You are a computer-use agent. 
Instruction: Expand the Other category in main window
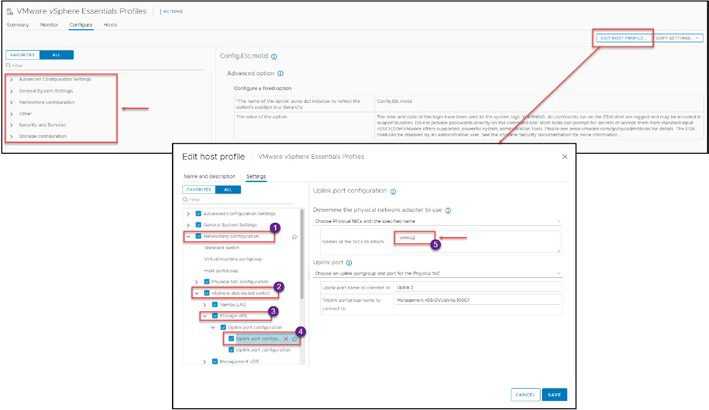(x=11, y=114)
